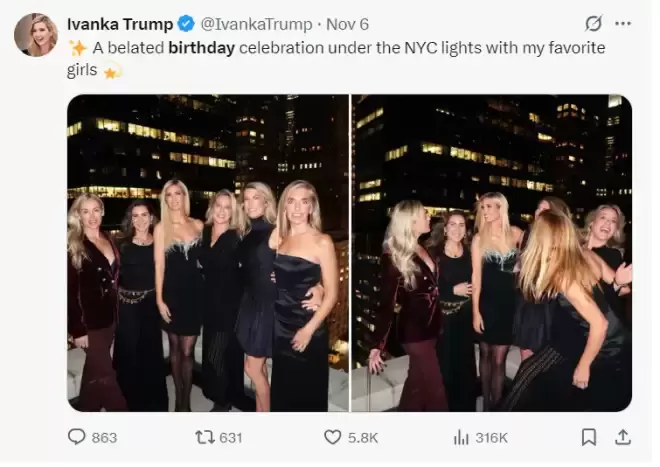Click the repost arrows icon

click(x=205, y=437)
